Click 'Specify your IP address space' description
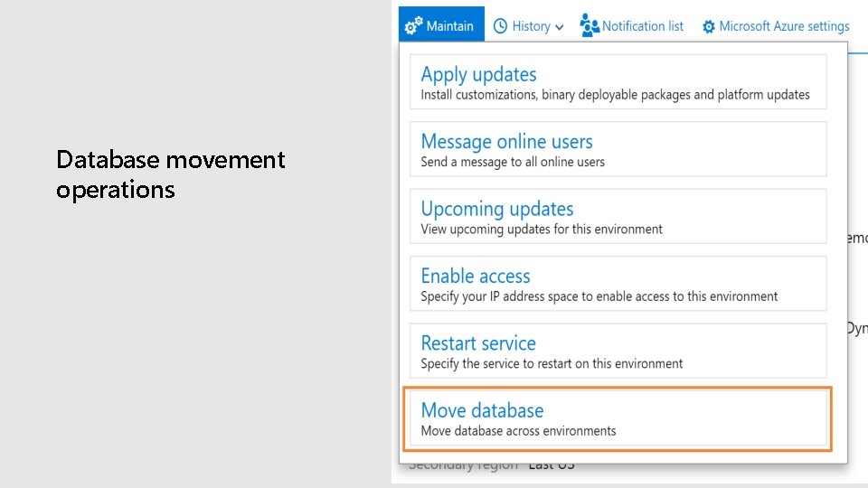Screen dimensions: 868x488 [x=599, y=296]
